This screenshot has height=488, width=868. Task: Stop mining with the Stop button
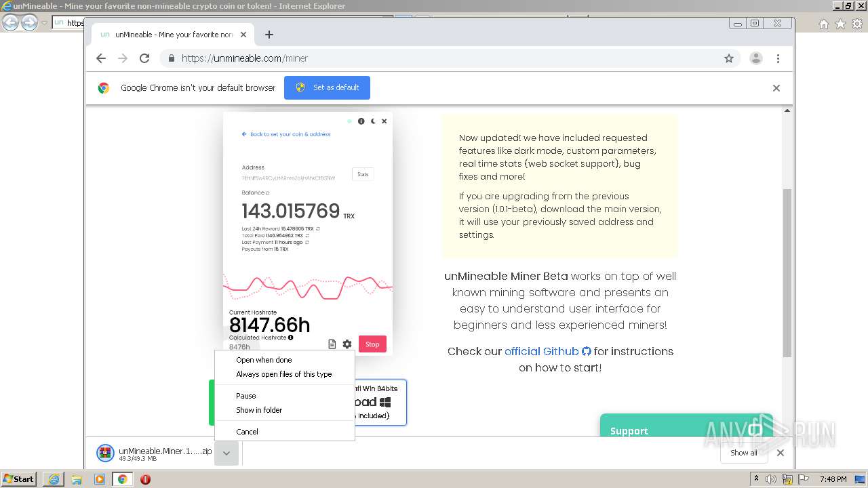[x=372, y=344]
